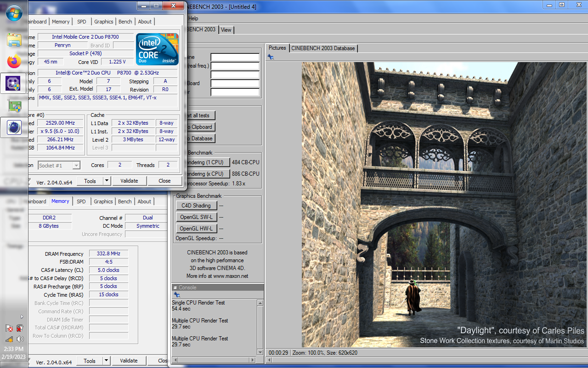Image resolution: width=588 pixels, height=368 pixels.
Task: Launch Firefox from the taskbar
Action: pyautogui.click(x=14, y=61)
